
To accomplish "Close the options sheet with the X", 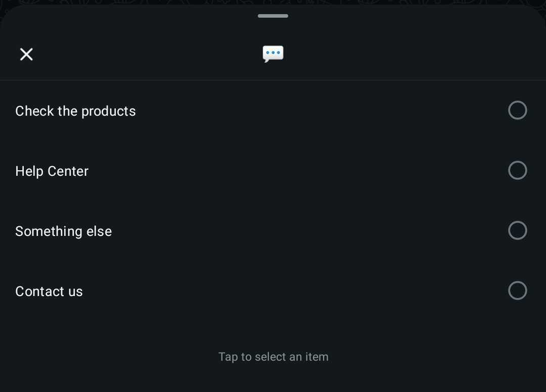I will click(x=26, y=54).
